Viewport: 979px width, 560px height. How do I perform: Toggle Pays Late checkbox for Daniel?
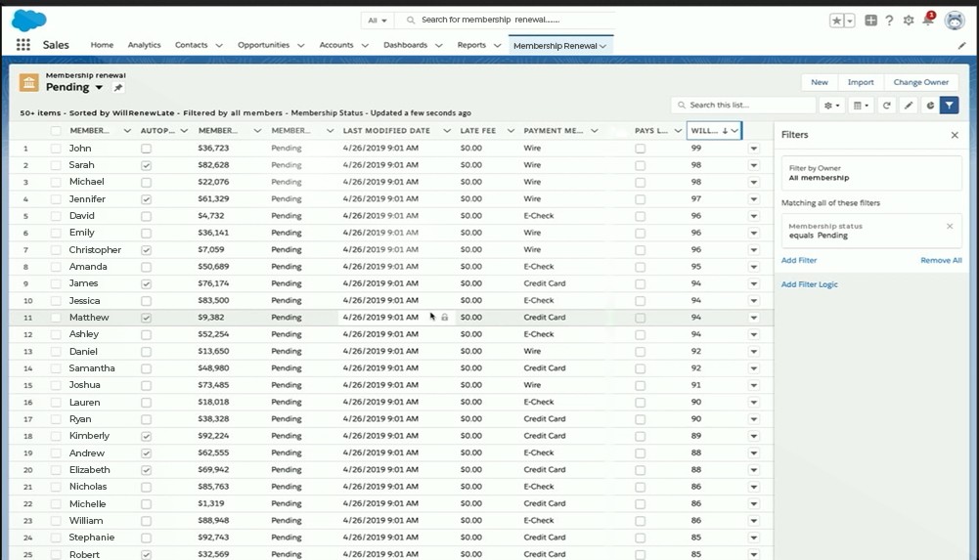point(640,352)
